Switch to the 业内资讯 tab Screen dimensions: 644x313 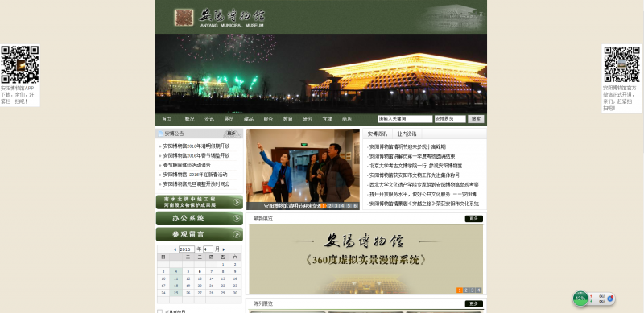(x=407, y=134)
